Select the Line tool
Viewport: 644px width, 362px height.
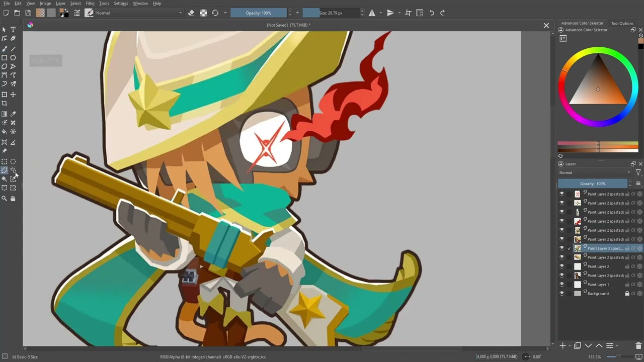(x=13, y=49)
